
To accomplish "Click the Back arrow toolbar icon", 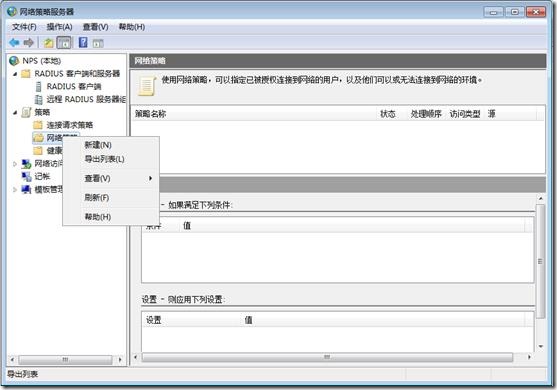I will coord(14,43).
